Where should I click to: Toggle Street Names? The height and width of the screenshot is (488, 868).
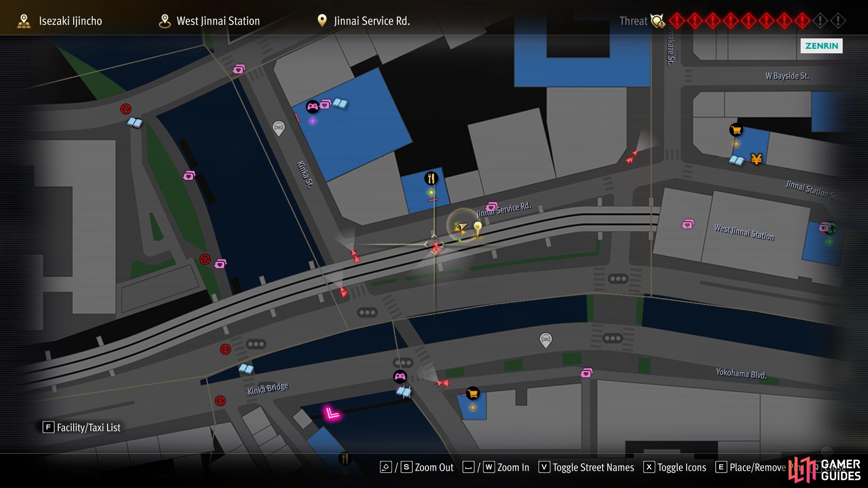[586, 467]
